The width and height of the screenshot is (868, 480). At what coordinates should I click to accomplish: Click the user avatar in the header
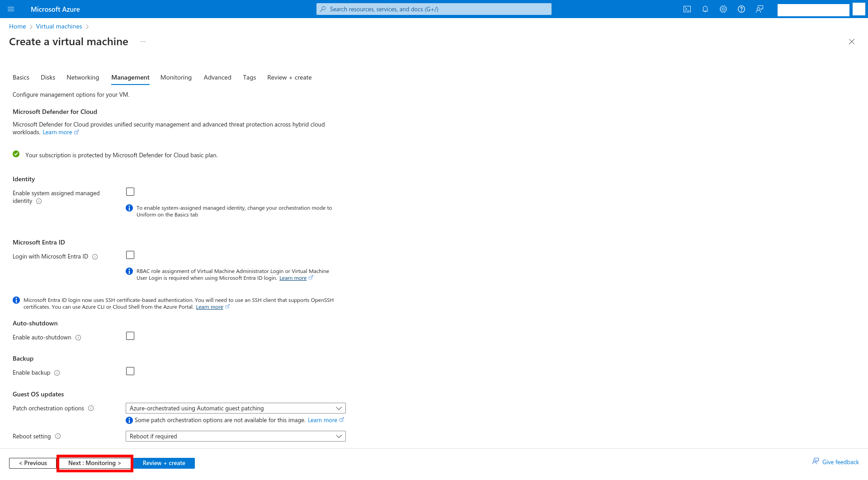tap(859, 9)
